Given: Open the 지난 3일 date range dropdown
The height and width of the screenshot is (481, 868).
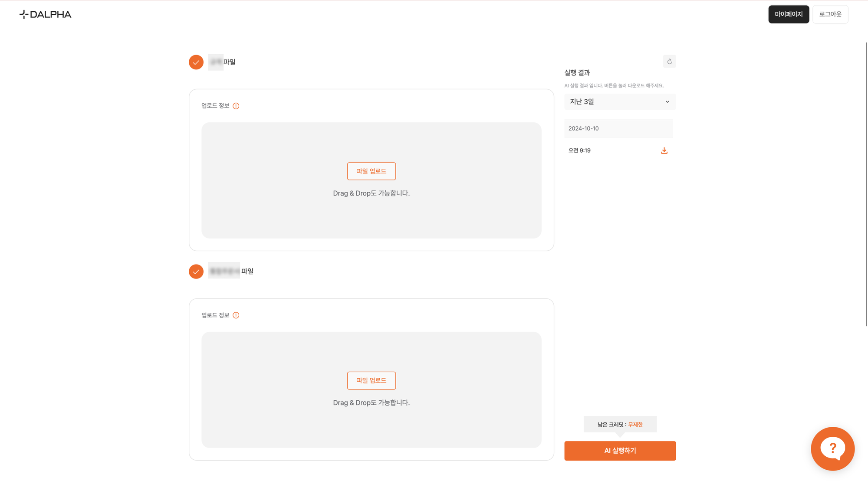Looking at the screenshot, I should click(x=619, y=101).
